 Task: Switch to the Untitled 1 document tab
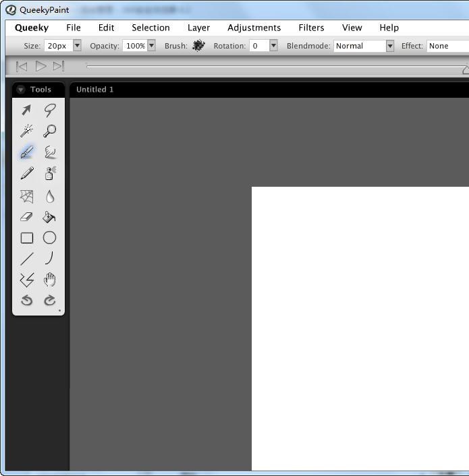95,90
